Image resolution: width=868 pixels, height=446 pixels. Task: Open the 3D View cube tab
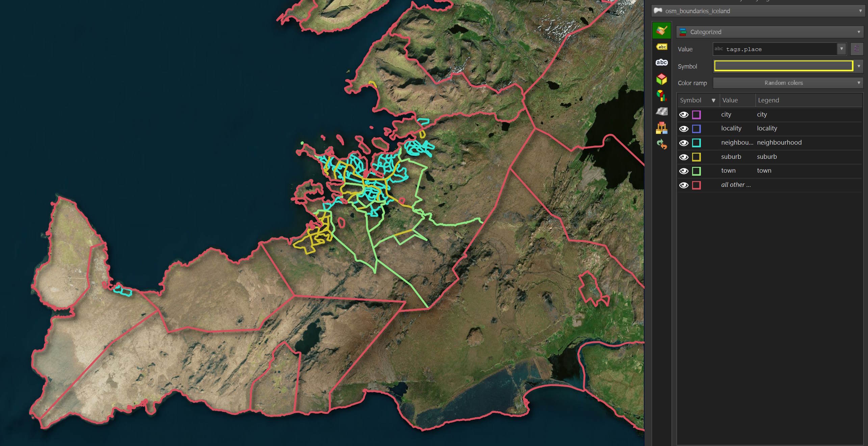coord(661,79)
